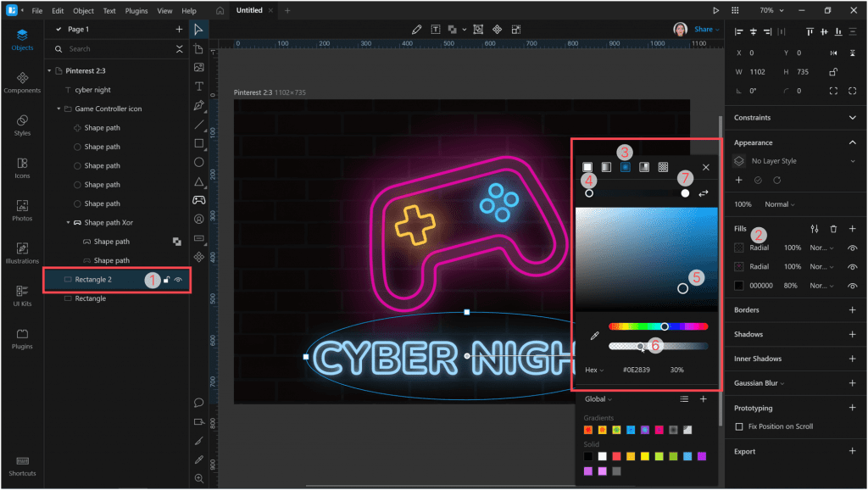Open the Components panel

click(x=22, y=82)
